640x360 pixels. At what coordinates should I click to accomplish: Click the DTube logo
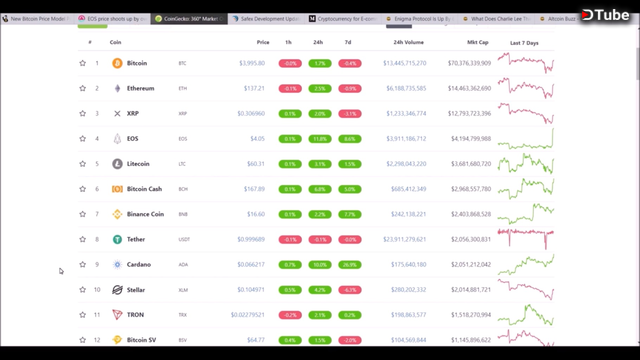pos(605,15)
